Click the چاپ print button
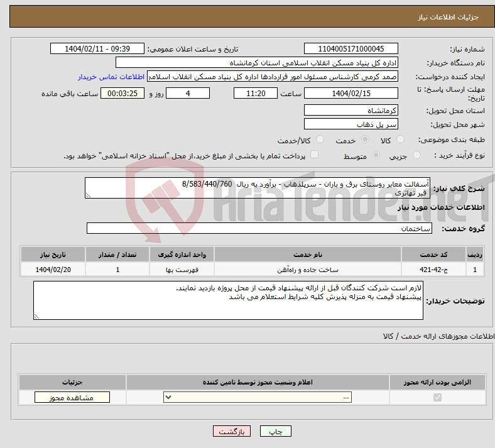 [276, 431]
